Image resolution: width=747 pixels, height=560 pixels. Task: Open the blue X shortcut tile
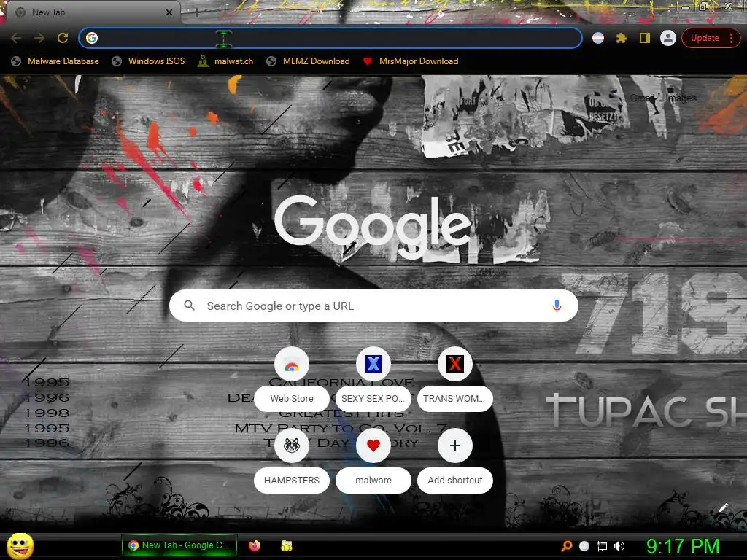pos(373,365)
